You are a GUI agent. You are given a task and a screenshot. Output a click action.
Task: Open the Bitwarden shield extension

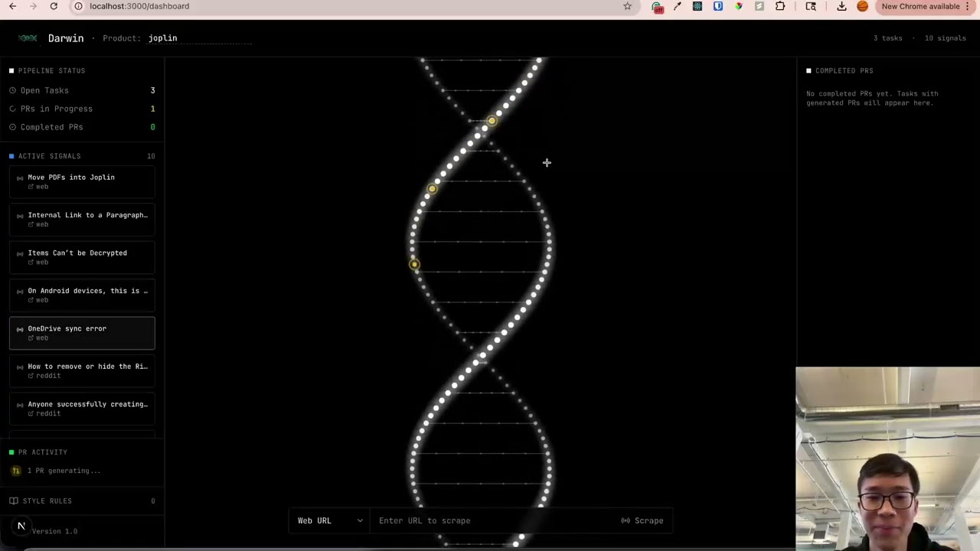point(718,6)
